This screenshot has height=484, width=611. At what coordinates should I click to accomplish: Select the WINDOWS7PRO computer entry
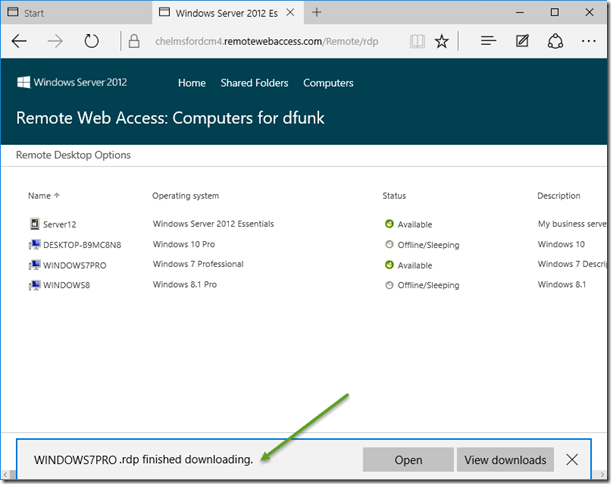tap(75, 265)
